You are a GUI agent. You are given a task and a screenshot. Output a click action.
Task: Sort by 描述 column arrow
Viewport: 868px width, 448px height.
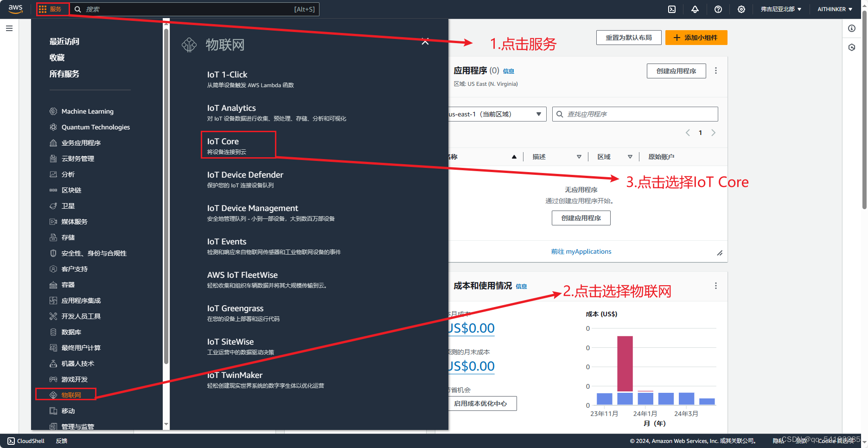579,157
